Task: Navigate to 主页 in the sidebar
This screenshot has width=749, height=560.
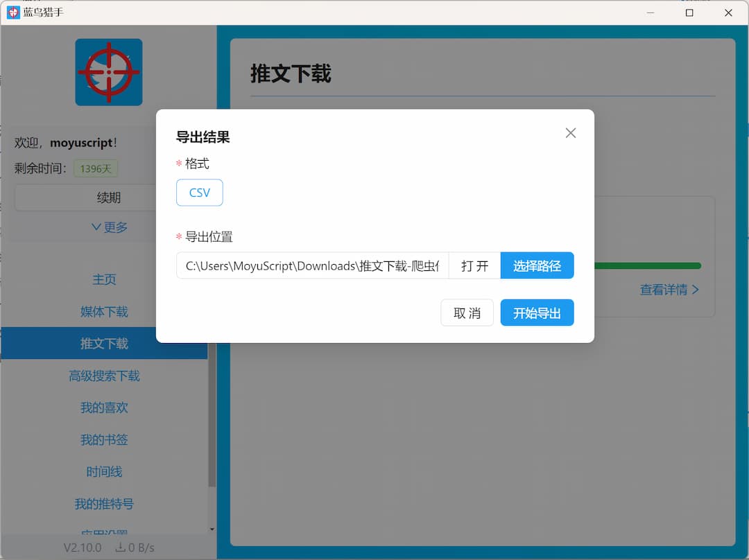Action: pos(104,279)
